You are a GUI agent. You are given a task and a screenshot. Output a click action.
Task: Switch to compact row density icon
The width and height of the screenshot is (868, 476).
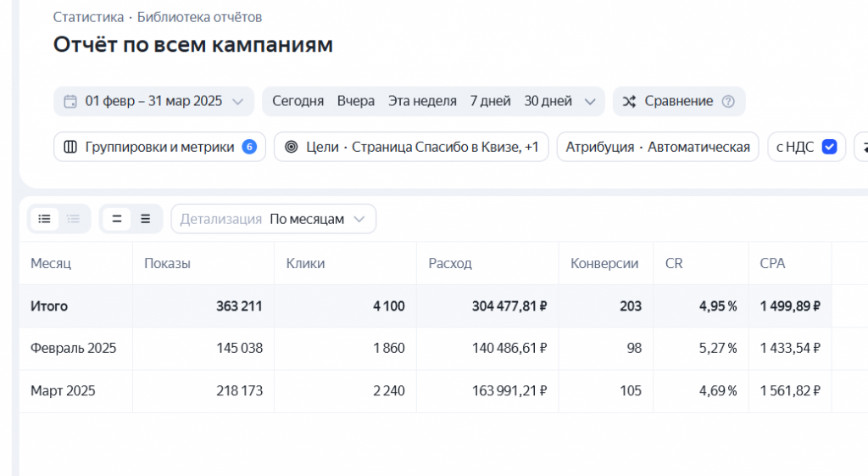click(117, 219)
